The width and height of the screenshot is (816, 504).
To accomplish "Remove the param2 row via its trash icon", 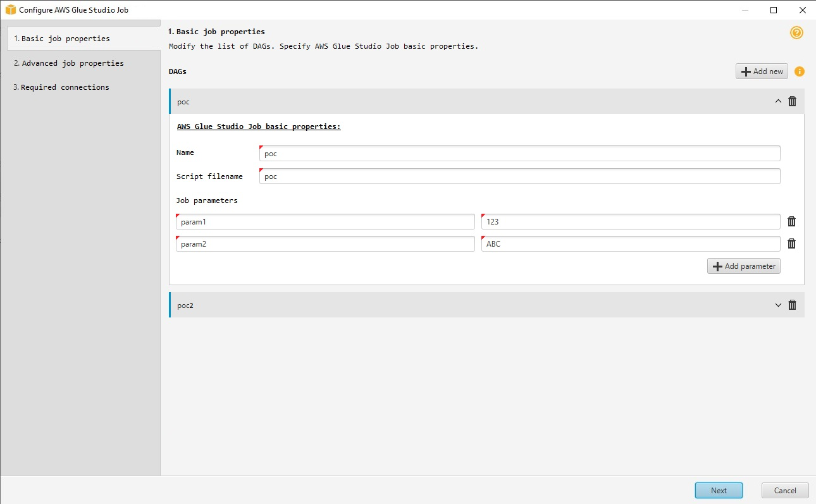I will click(791, 243).
